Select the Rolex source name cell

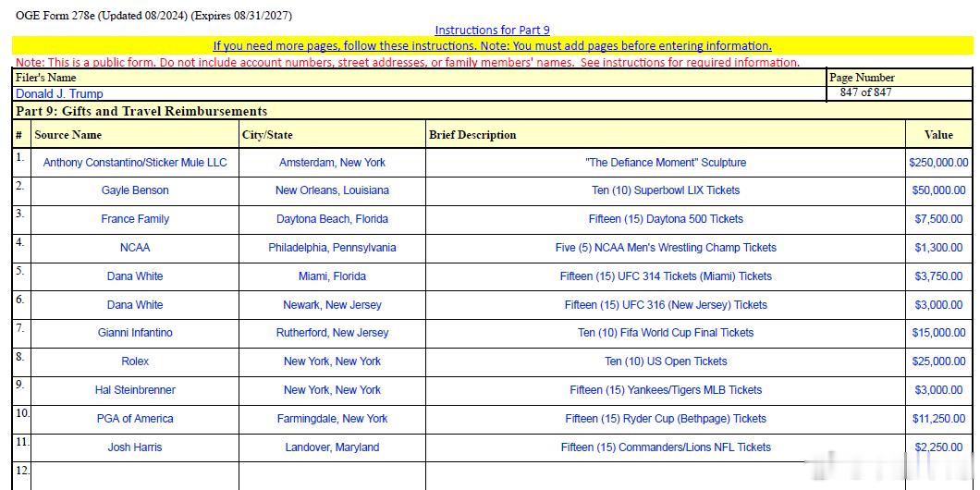[135, 361]
